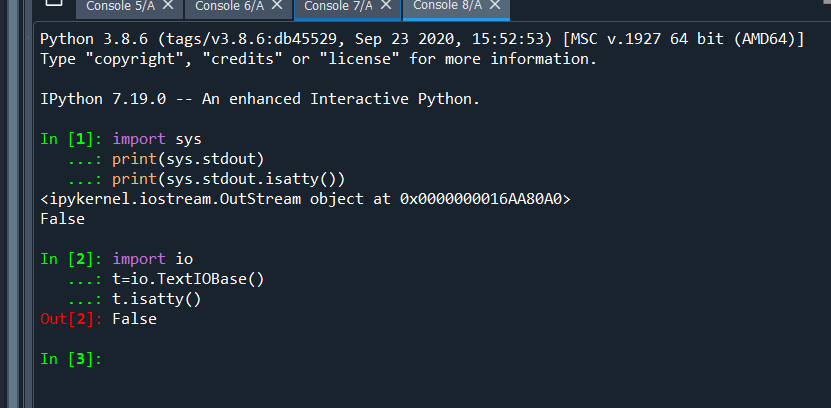Click the print(sys.stdout.isatty()) line
This screenshot has width=831, height=408.
tap(228, 180)
